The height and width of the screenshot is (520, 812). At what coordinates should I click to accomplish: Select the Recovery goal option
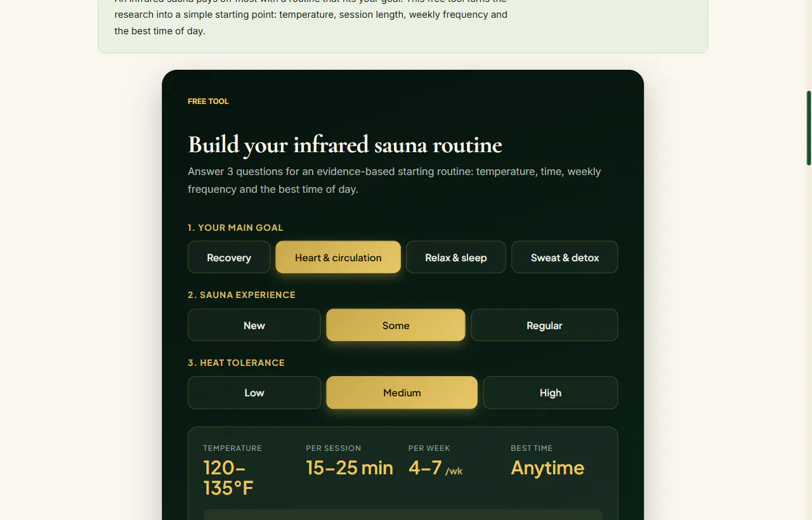click(229, 257)
